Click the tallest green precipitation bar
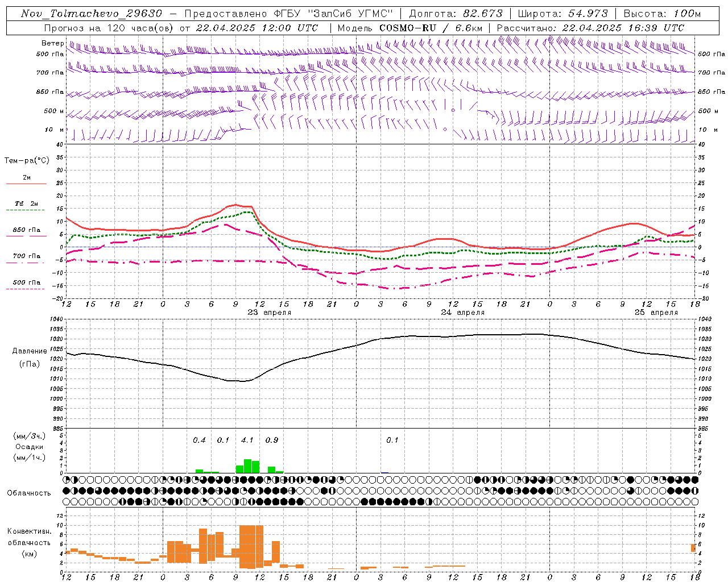The height and width of the screenshot is (582, 728). coord(247,466)
